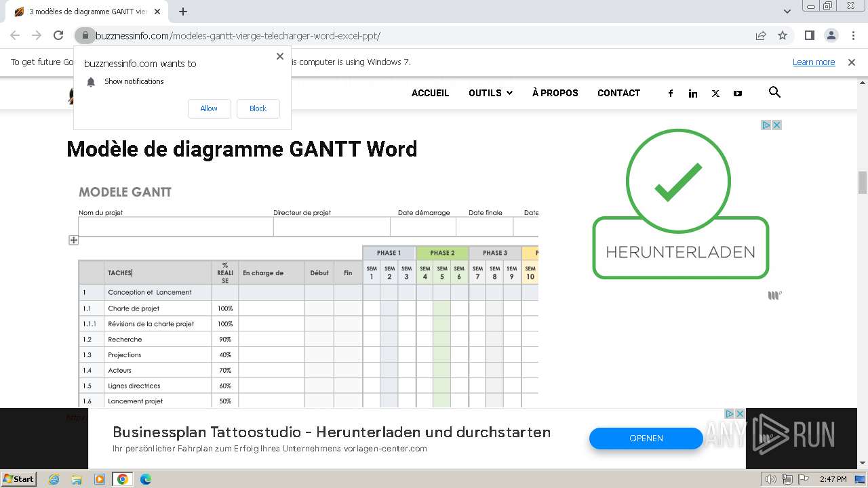Screen dimensions: 868x488
Task: Click the Action Center flag icon
Action: (x=802, y=479)
